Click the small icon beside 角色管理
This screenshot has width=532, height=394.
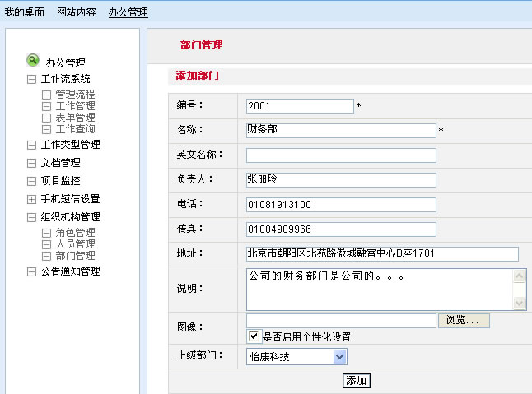(47, 234)
